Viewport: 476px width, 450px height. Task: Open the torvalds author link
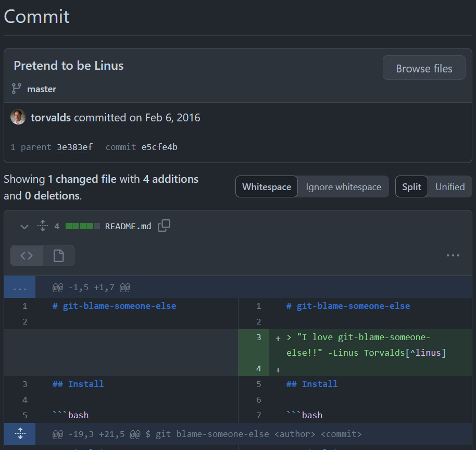pos(51,118)
